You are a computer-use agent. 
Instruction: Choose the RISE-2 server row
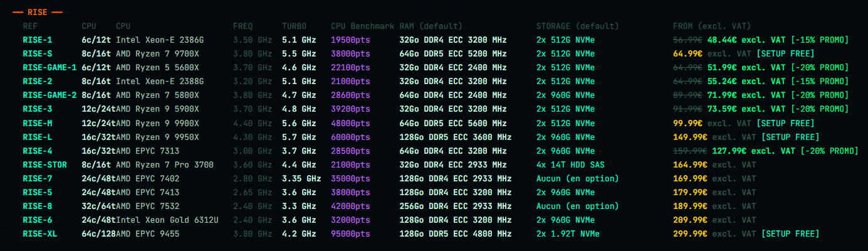[38, 82]
